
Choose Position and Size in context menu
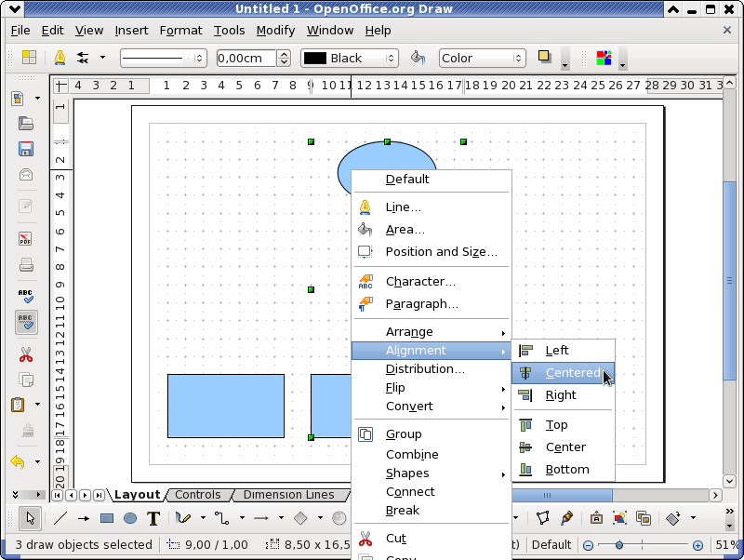click(432, 251)
